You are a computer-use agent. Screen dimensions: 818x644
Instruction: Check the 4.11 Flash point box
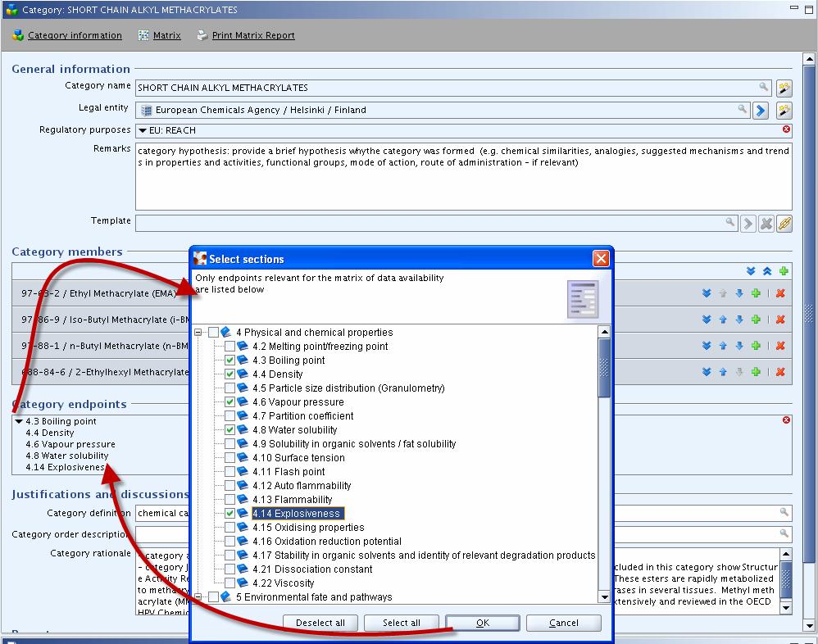pos(229,471)
